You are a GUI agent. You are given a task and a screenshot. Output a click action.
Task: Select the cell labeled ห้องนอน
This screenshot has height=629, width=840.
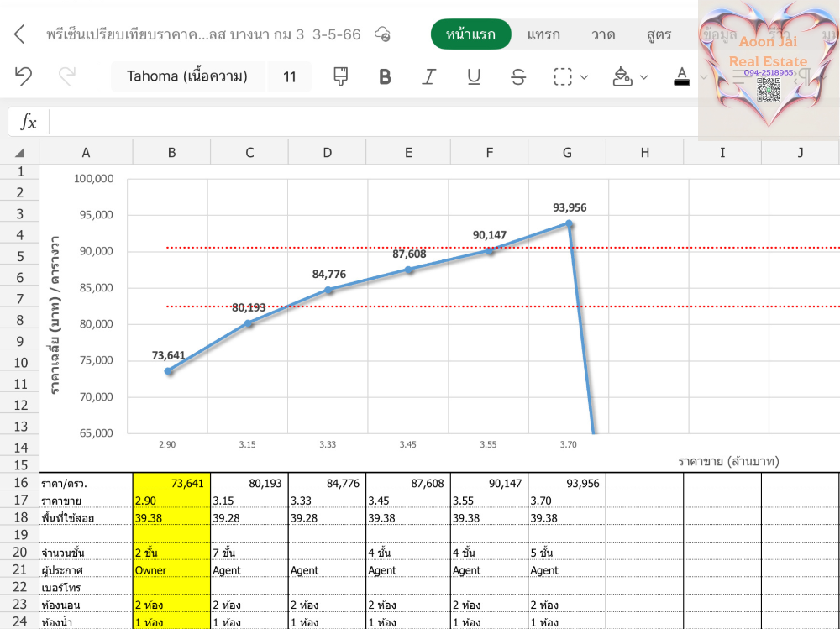[x=86, y=605]
